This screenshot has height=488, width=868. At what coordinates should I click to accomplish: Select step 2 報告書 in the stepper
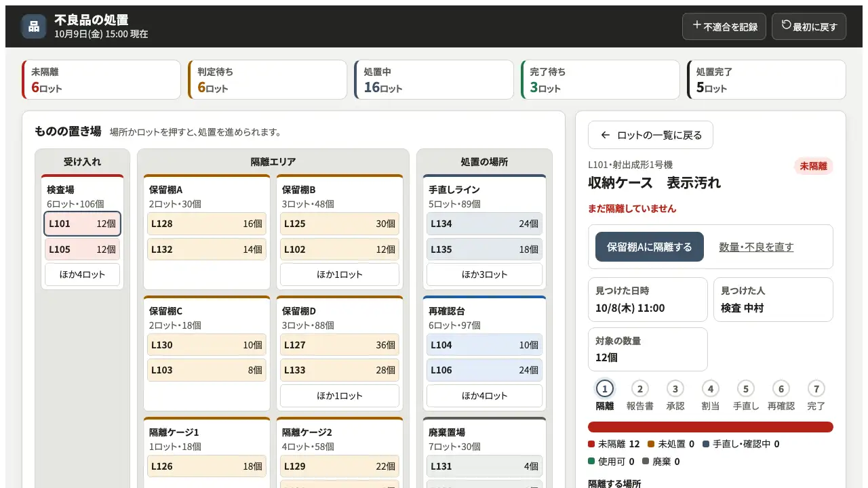[x=640, y=396]
